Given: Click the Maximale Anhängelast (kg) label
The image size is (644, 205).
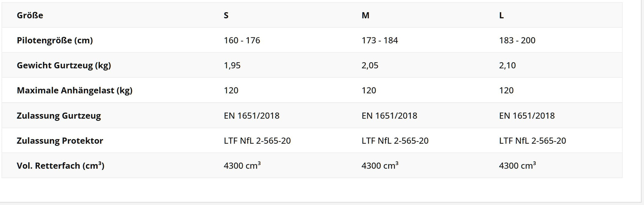Looking at the screenshot, I should tap(75, 90).
